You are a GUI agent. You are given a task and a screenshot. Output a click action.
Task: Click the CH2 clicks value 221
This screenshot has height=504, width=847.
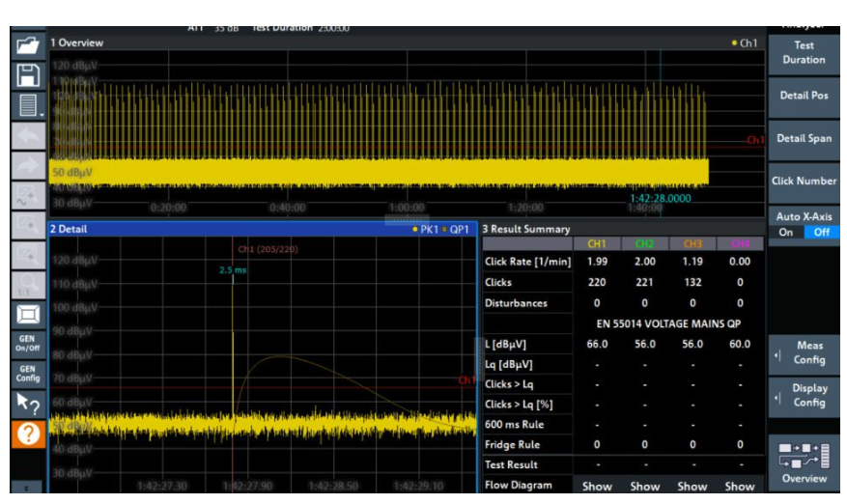click(x=644, y=283)
